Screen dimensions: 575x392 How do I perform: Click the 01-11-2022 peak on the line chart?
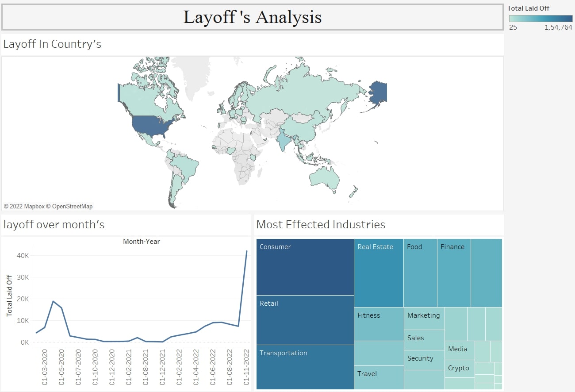click(246, 251)
